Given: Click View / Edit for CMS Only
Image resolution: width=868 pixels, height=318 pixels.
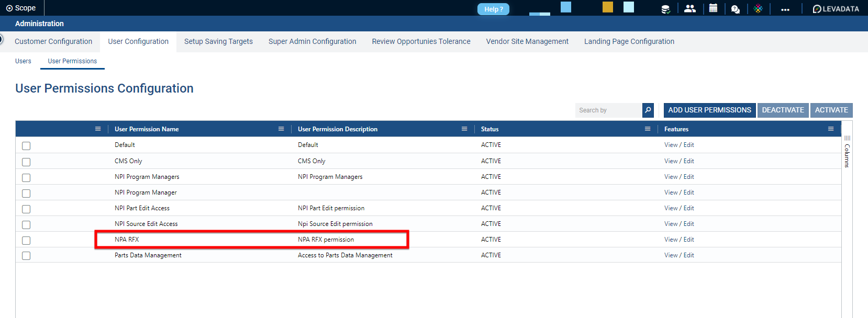Looking at the screenshot, I should pyautogui.click(x=679, y=161).
